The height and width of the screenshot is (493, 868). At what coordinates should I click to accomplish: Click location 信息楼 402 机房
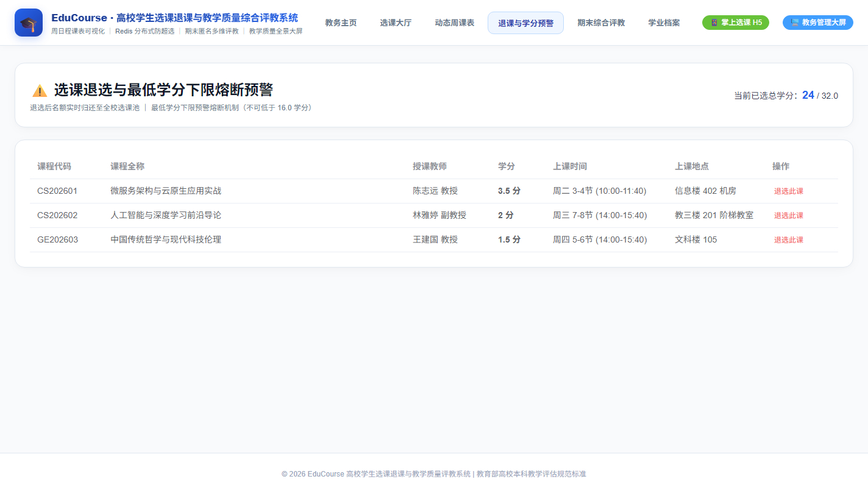pyautogui.click(x=705, y=191)
